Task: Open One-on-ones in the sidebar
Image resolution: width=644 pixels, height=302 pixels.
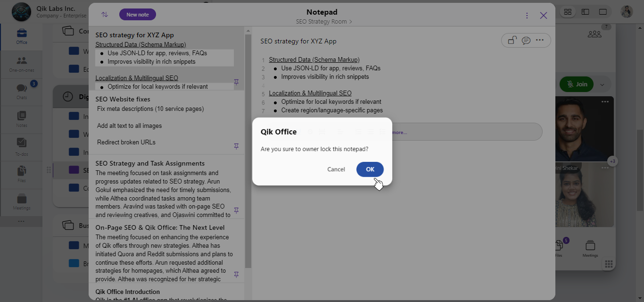Action: 22,64
